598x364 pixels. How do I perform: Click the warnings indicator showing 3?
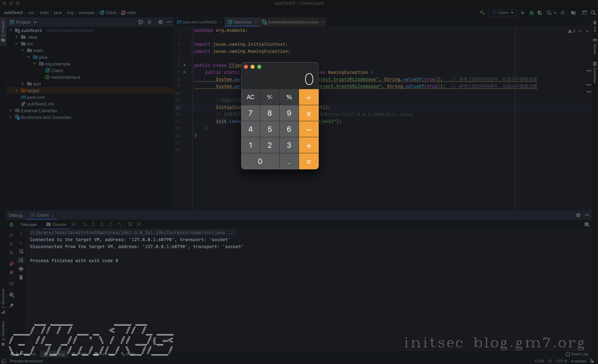coord(572,31)
